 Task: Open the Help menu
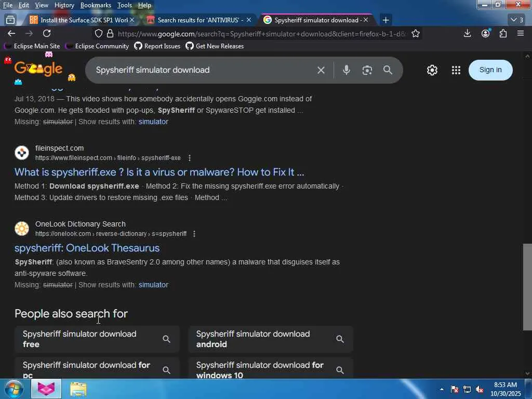click(x=144, y=5)
